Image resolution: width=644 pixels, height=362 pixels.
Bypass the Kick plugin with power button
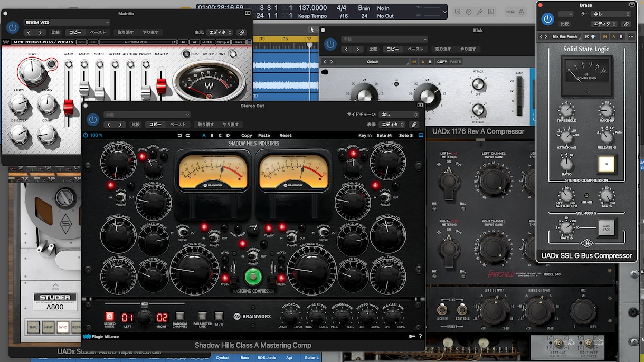(330, 44)
